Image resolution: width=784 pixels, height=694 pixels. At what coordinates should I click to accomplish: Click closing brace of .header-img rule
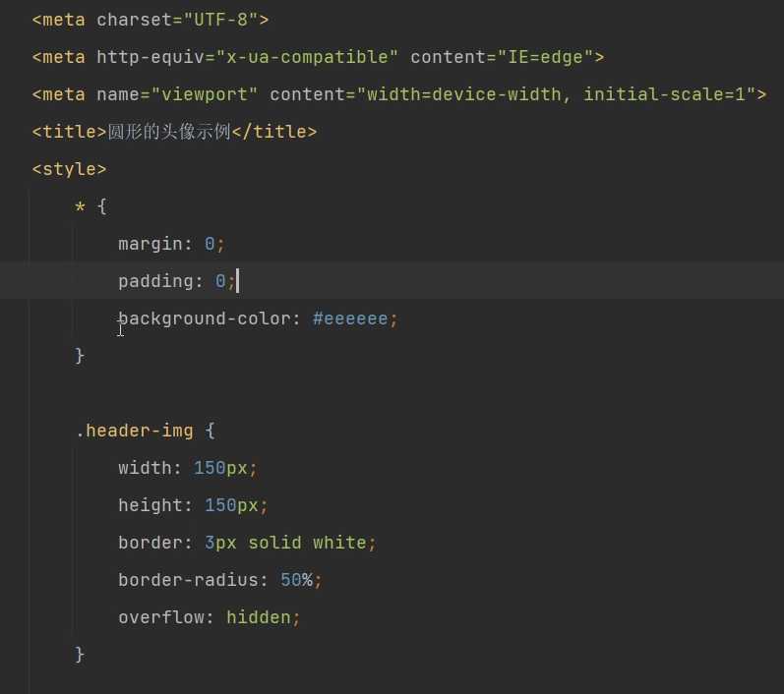tap(80, 655)
